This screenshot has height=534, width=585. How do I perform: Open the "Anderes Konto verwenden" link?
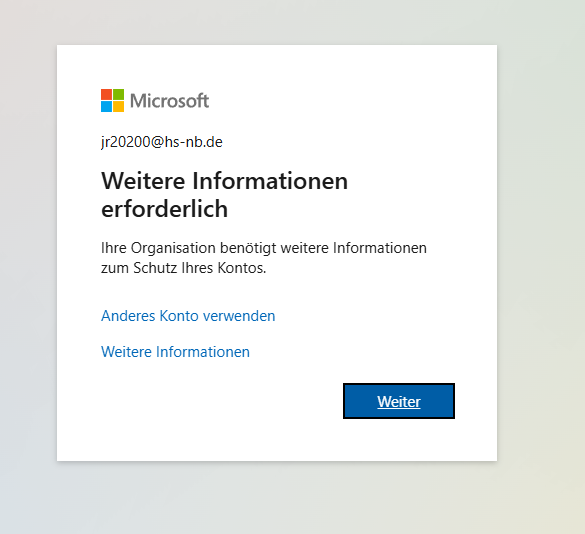click(x=188, y=316)
